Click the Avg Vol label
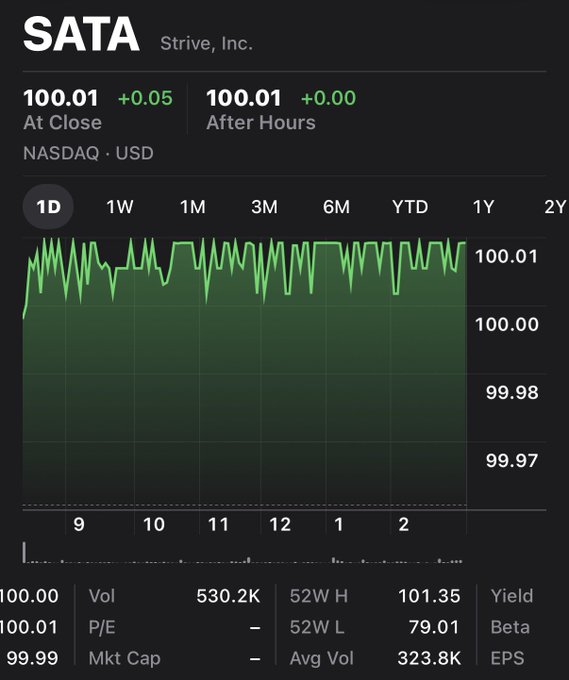Viewport: 569px width, 680px height. coord(322,658)
